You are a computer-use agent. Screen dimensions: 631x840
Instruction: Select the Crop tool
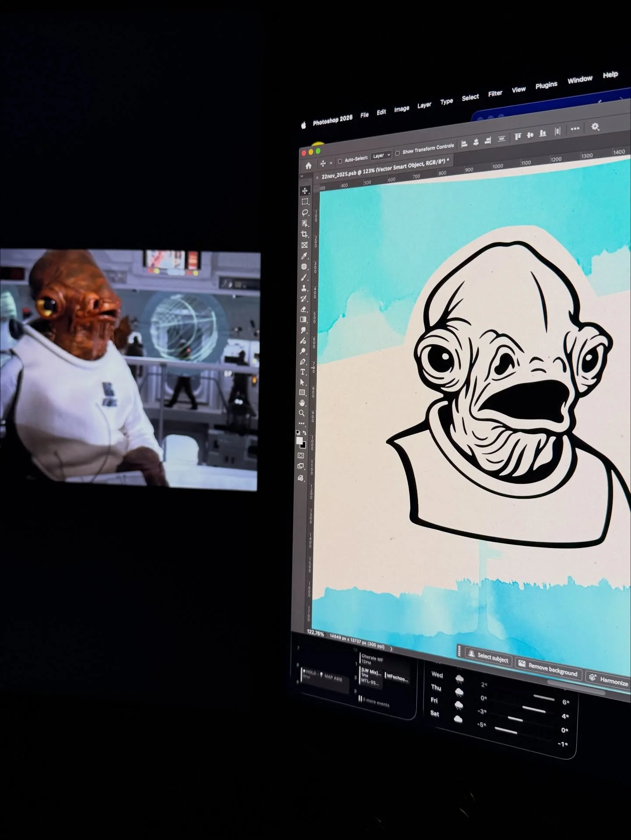point(305,234)
